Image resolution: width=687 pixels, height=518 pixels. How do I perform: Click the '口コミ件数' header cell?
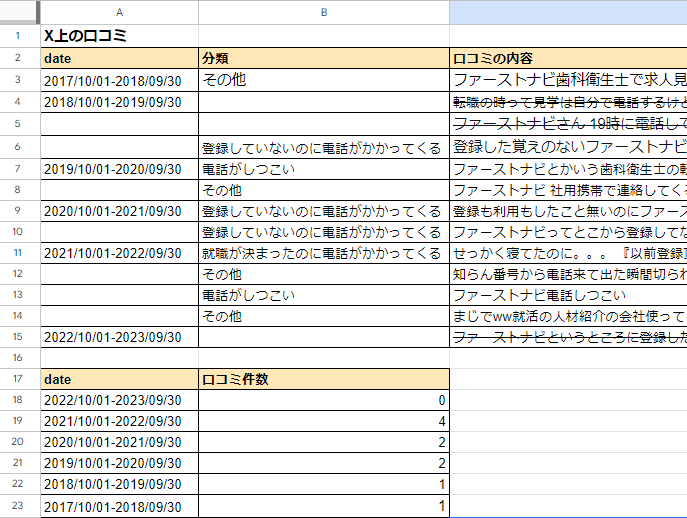coord(324,379)
